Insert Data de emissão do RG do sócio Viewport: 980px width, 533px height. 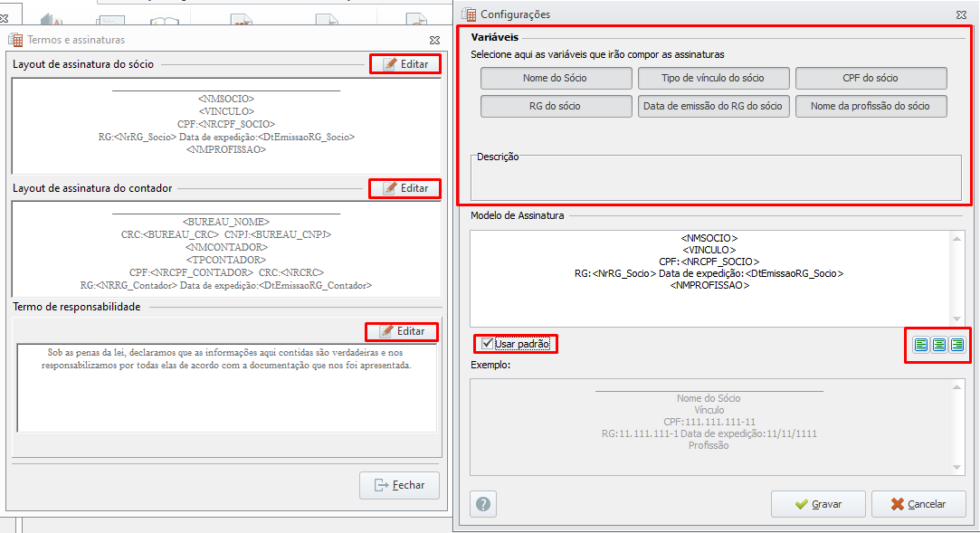tap(713, 106)
